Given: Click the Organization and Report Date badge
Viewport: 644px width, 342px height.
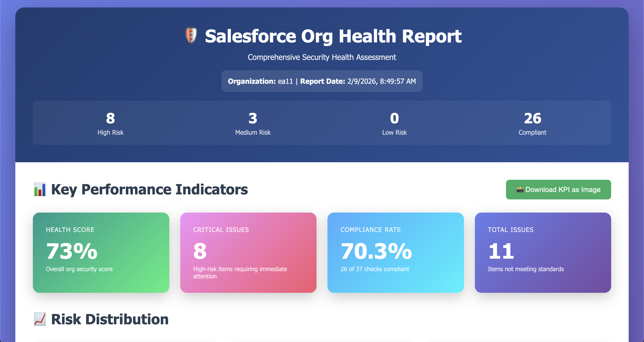Looking at the screenshot, I should [322, 81].
